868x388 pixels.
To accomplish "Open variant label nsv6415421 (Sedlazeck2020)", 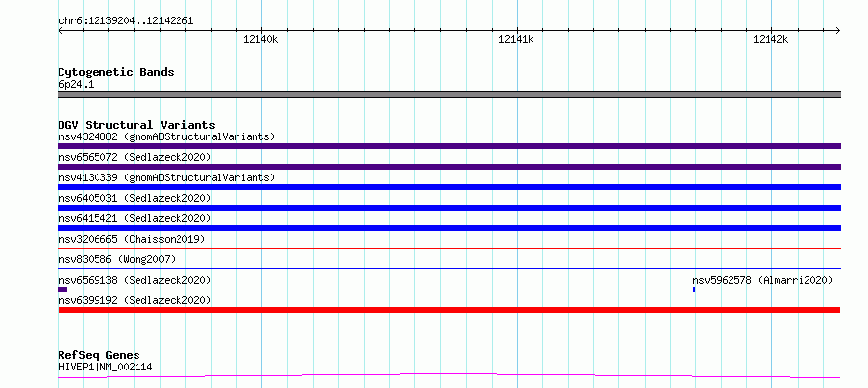I will [x=135, y=218].
